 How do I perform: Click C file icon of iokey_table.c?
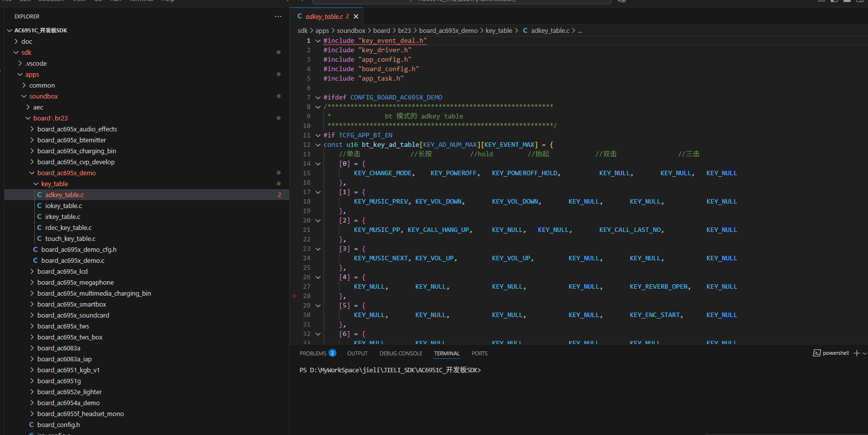[39, 206]
